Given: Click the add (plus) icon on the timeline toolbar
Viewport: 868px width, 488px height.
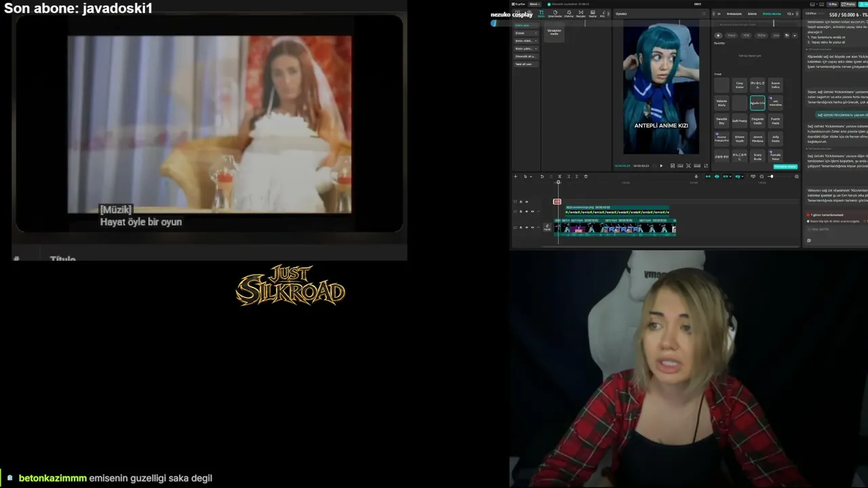Looking at the screenshot, I should tap(515, 176).
